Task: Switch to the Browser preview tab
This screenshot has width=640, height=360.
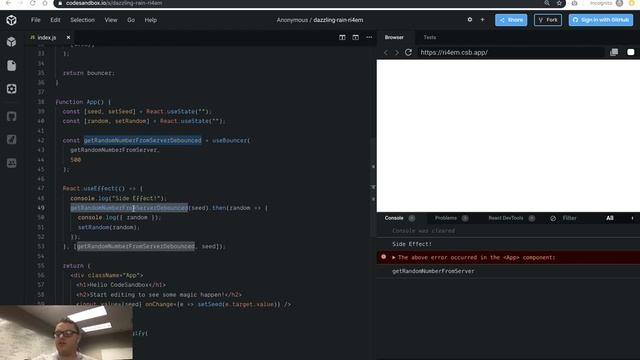Action: [394, 37]
